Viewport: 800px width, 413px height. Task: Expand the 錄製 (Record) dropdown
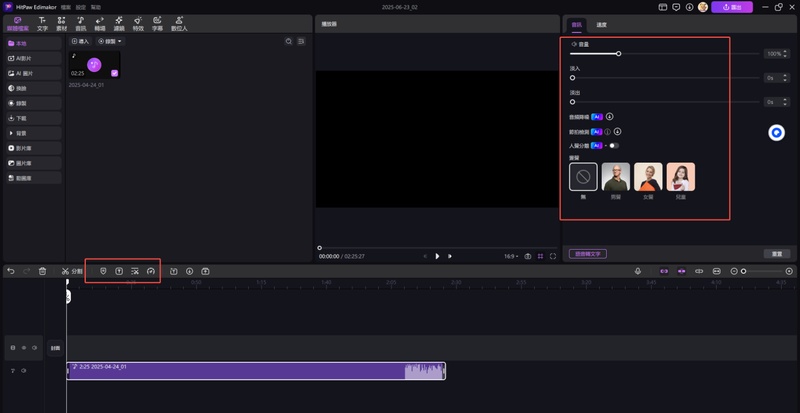(109, 42)
